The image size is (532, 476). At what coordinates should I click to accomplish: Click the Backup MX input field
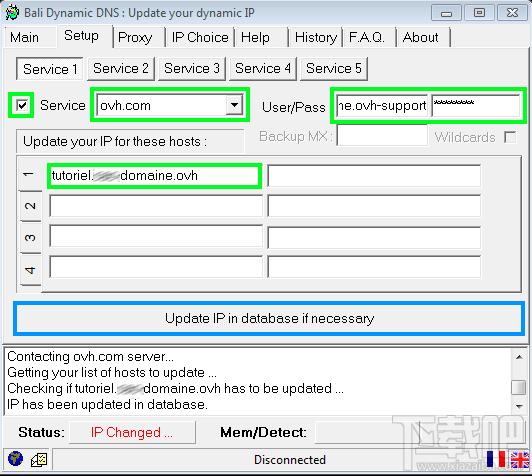[382, 136]
